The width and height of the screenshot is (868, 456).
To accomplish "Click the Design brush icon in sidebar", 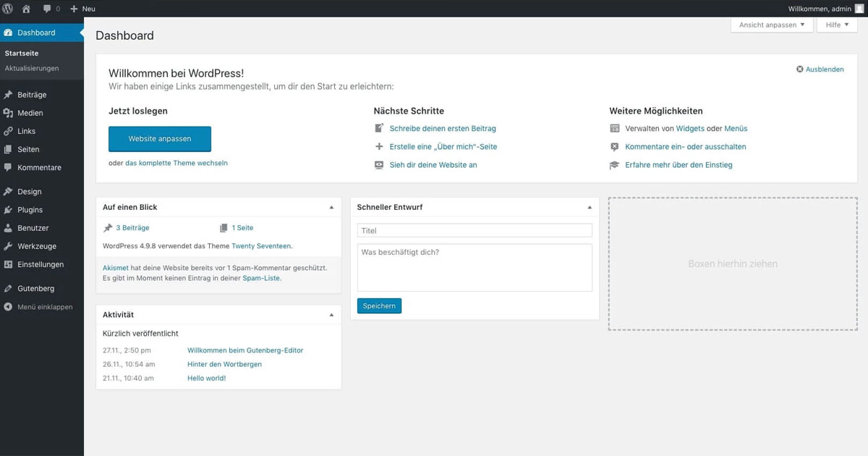I will [x=8, y=192].
